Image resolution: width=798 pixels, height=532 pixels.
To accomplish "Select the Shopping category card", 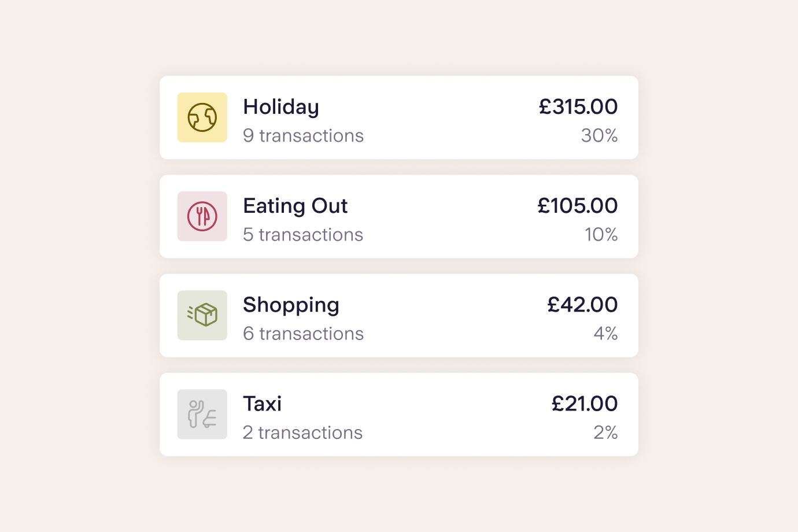I will [x=399, y=315].
